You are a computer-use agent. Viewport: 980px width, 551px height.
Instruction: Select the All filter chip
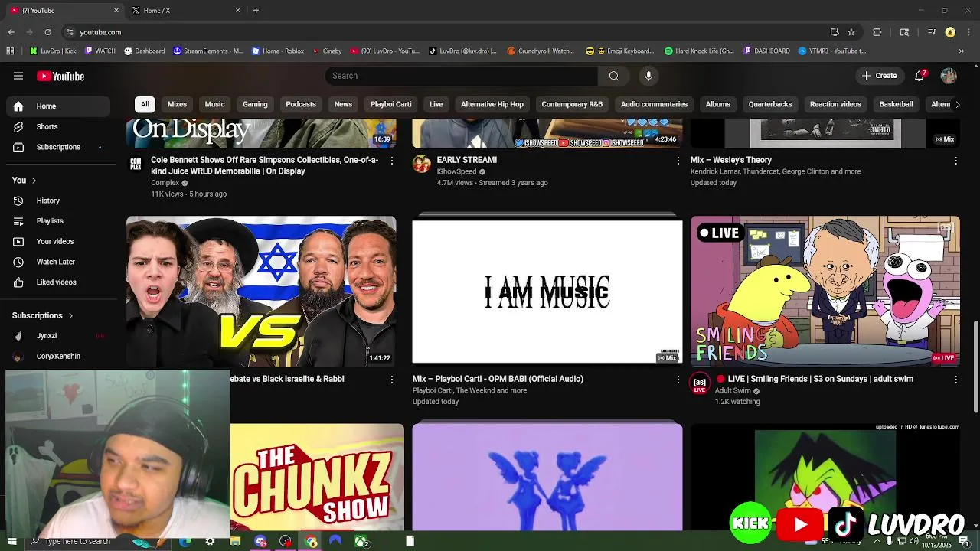pos(145,104)
